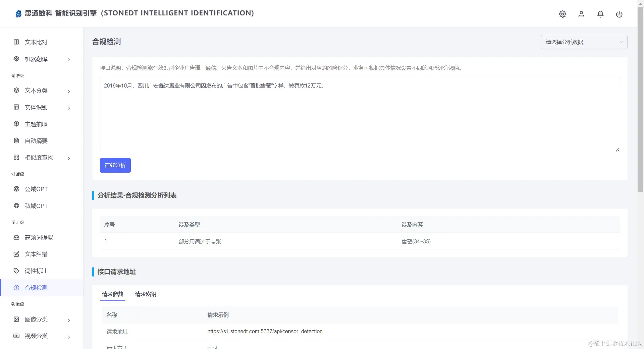The height and width of the screenshot is (349, 644).
Task: Expand the 实体识别 submenu chevron
Action: (x=69, y=108)
